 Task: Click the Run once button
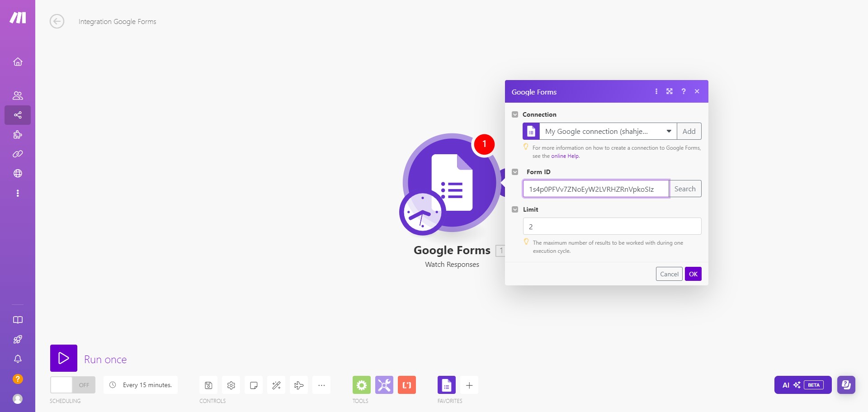click(x=64, y=358)
